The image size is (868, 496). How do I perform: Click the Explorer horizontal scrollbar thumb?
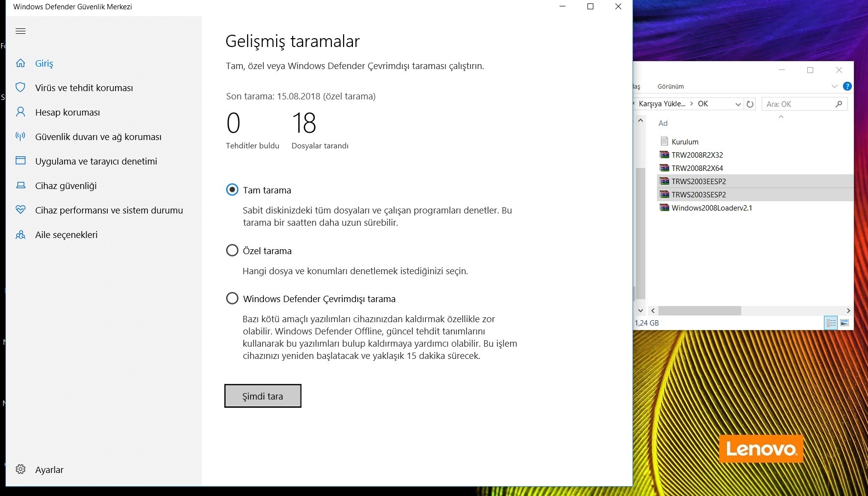click(700, 310)
